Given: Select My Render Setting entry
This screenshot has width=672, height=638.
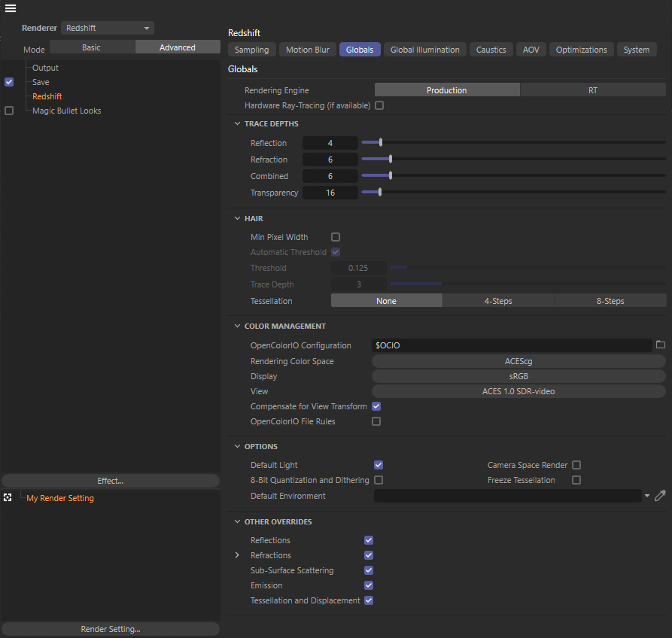Looking at the screenshot, I should tap(60, 498).
